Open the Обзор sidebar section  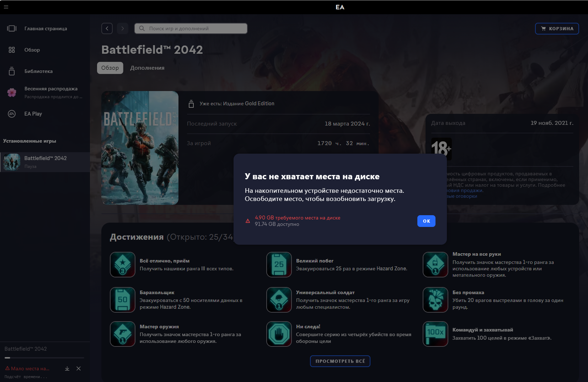pyautogui.click(x=45, y=50)
